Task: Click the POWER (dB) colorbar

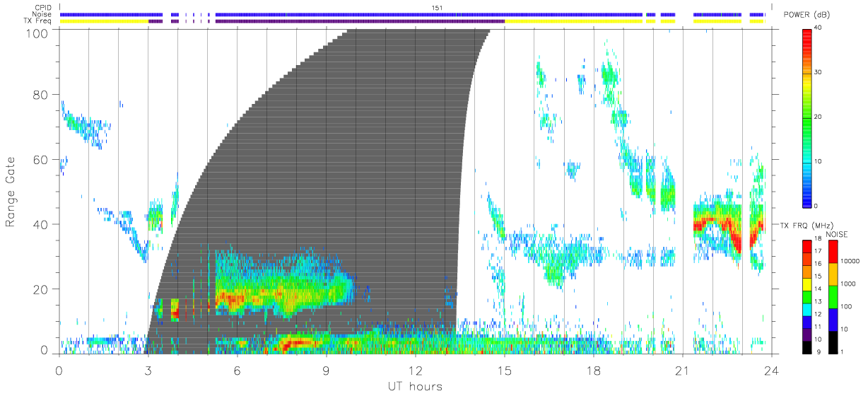Action: pos(807,117)
